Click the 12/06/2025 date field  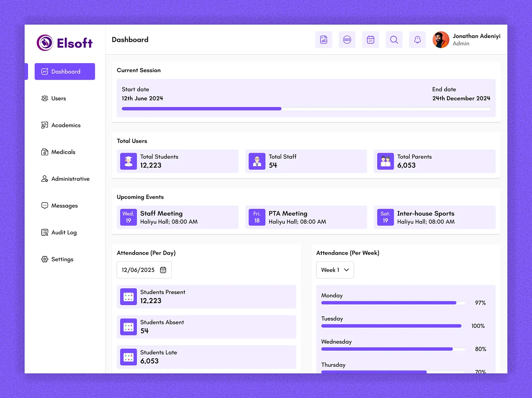[x=138, y=270]
